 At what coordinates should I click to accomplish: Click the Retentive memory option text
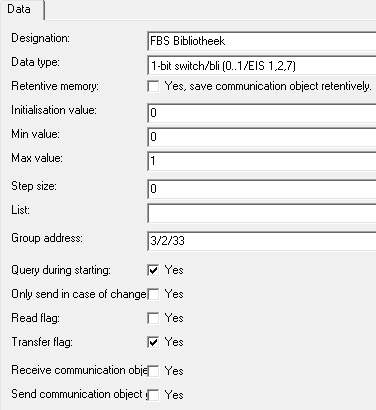[x=268, y=86]
